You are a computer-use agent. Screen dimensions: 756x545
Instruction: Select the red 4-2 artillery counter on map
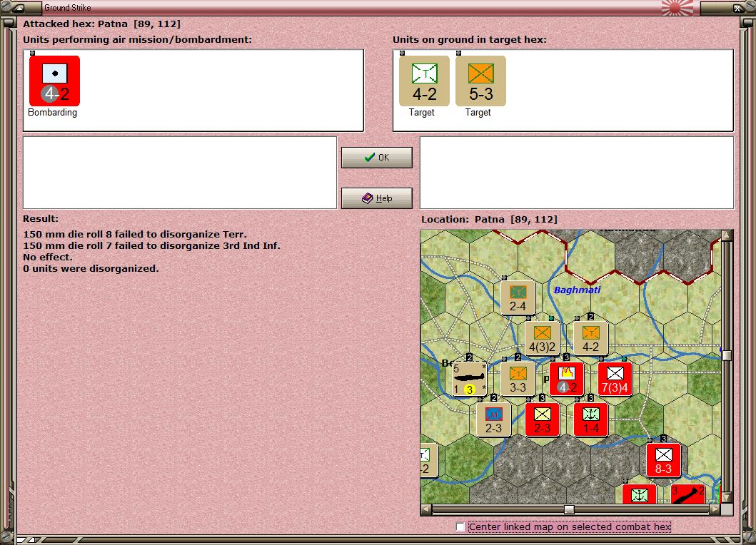(x=567, y=380)
